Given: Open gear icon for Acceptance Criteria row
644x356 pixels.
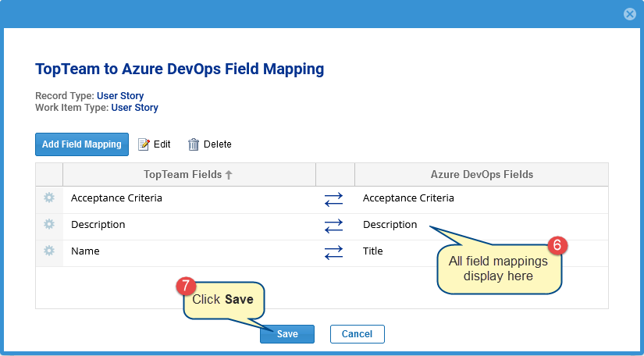Looking at the screenshot, I should coord(49,198).
